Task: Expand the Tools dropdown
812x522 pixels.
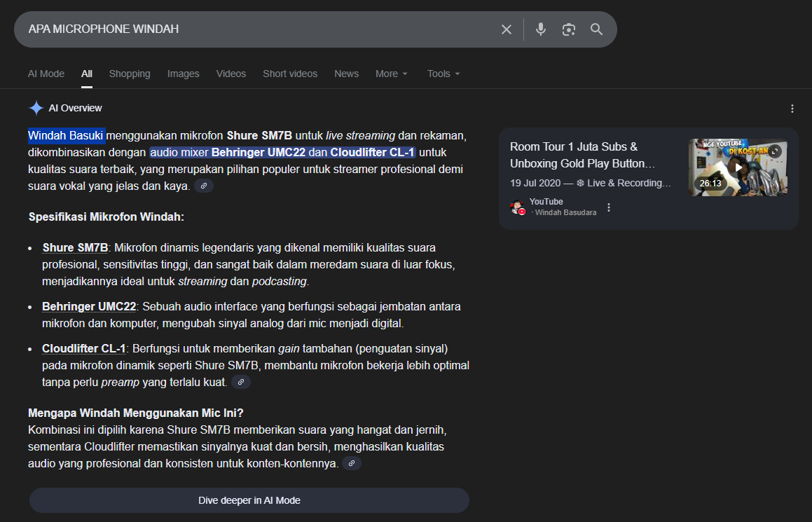Action: [443, 74]
